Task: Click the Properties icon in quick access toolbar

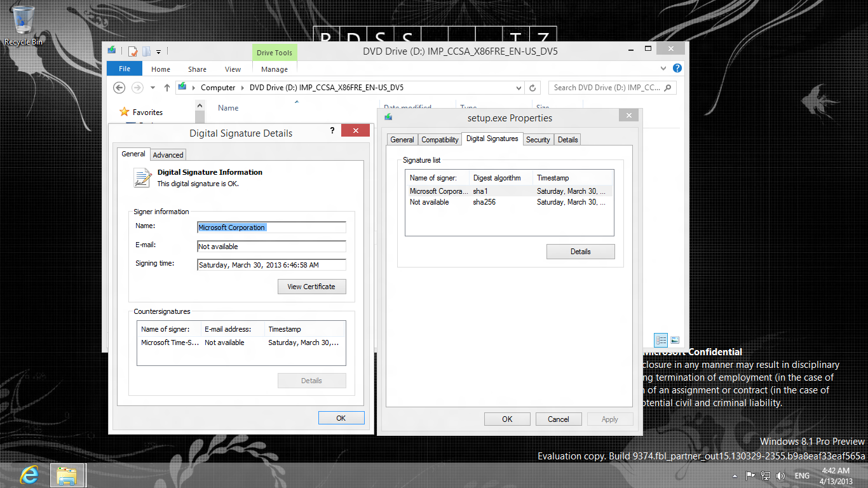Action: (x=133, y=51)
